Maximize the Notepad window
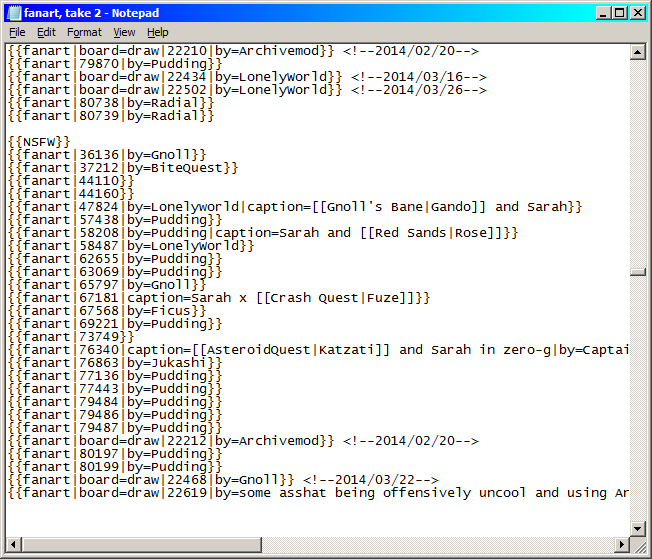 (620, 12)
